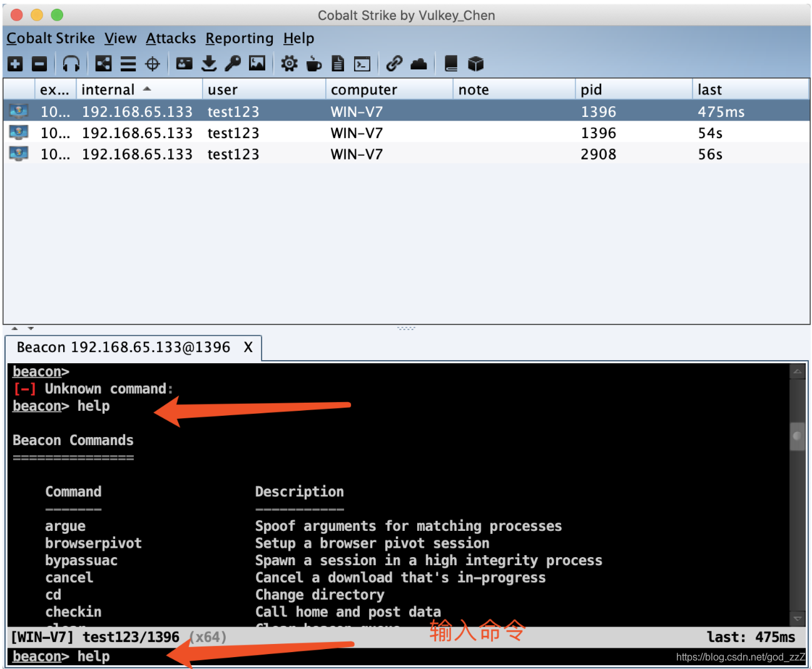
Task: Host a file using the chain link icon
Action: click(x=394, y=63)
